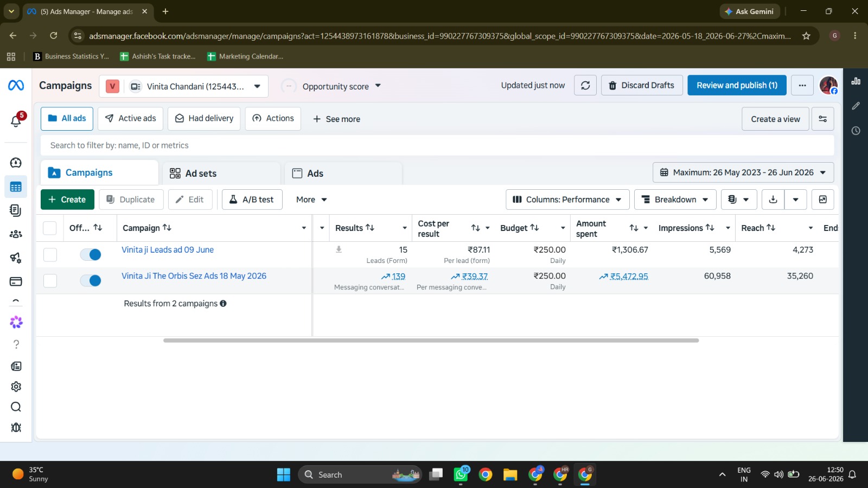This screenshot has width=868, height=488.
Task: Click the info icon beside Results from 2 campaigns
Action: point(223,304)
